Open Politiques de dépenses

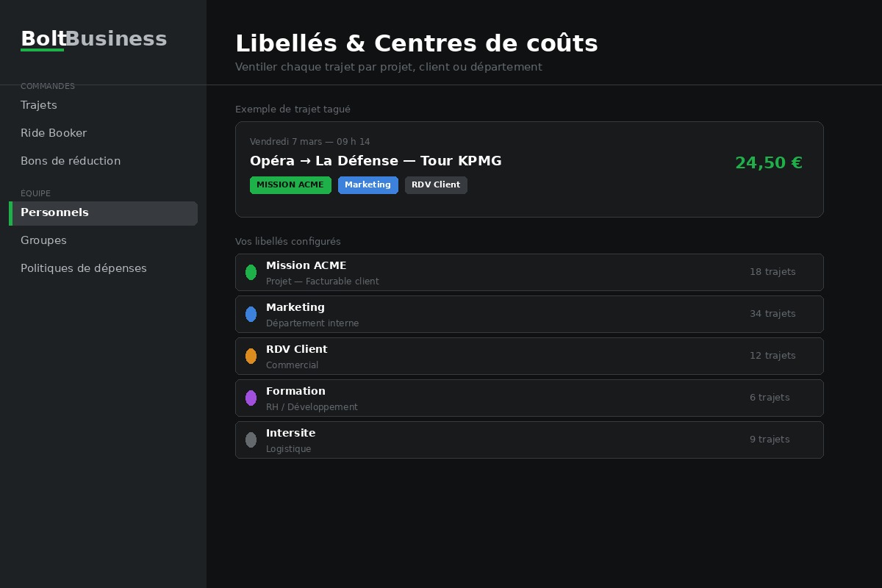(83, 268)
